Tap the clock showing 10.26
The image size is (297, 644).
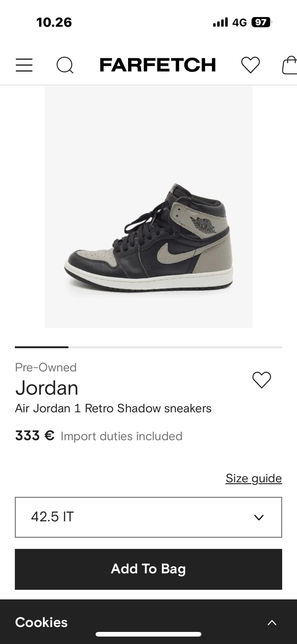point(54,22)
